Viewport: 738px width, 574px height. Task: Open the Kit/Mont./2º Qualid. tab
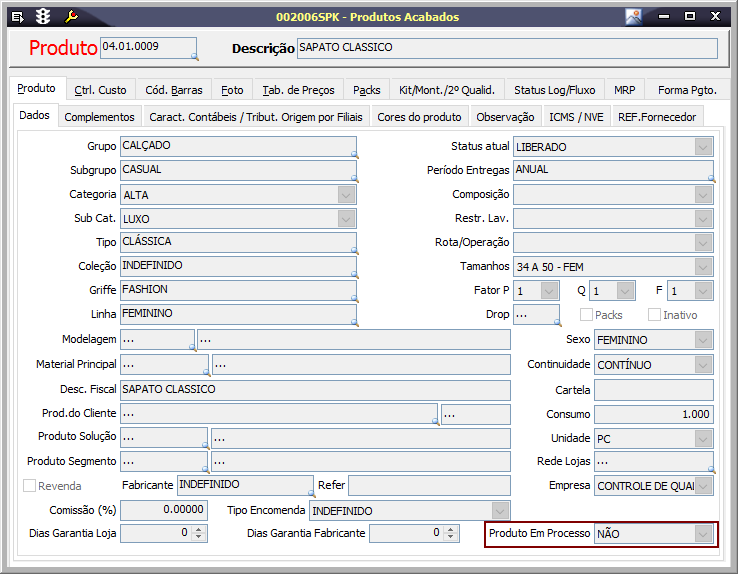point(447,90)
